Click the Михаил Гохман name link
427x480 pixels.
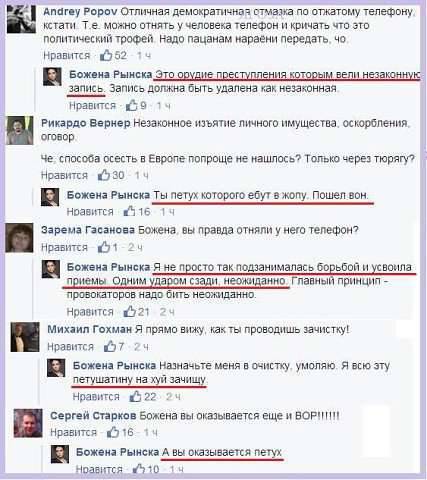tap(90, 329)
